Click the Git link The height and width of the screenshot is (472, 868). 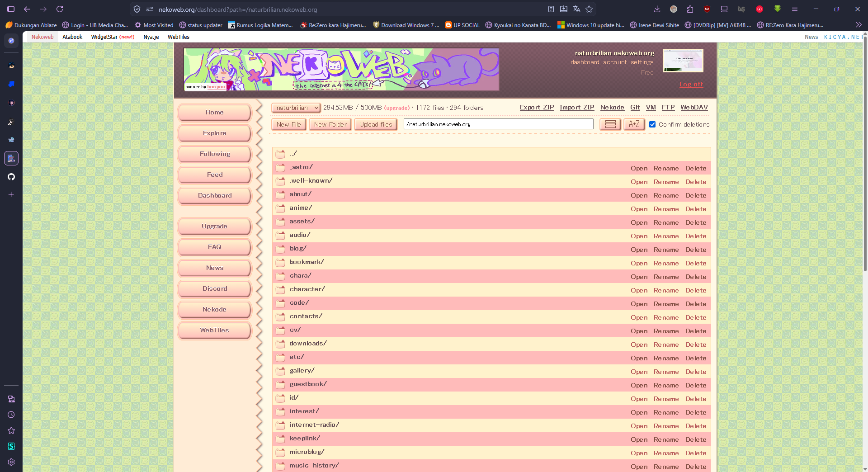[x=635, y=107]
